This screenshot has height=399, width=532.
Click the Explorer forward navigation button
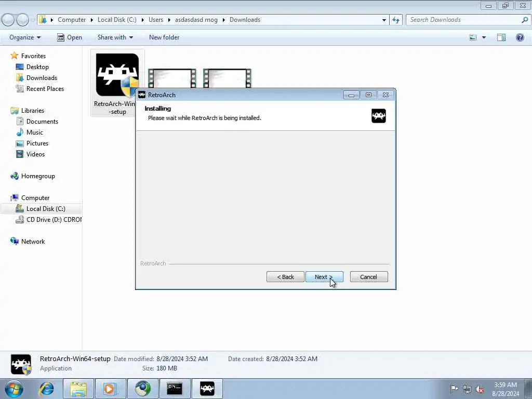pyautogui.click(x=23, y=20)
